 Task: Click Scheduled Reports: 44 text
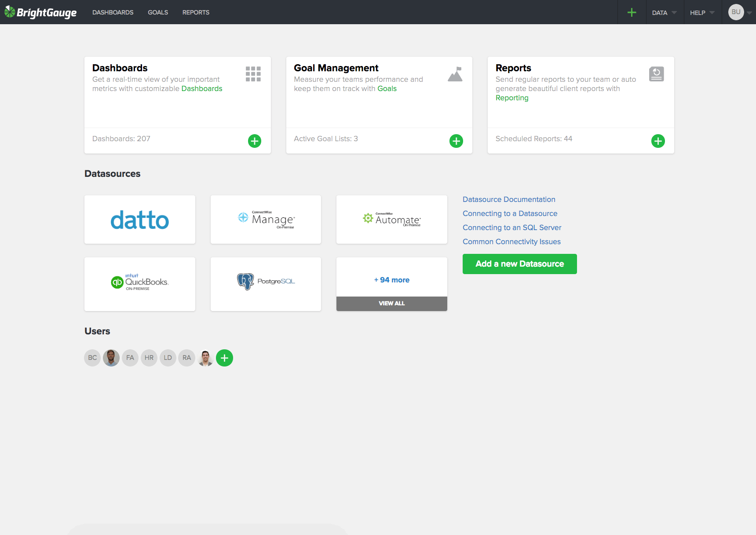(x=534, y=139)
